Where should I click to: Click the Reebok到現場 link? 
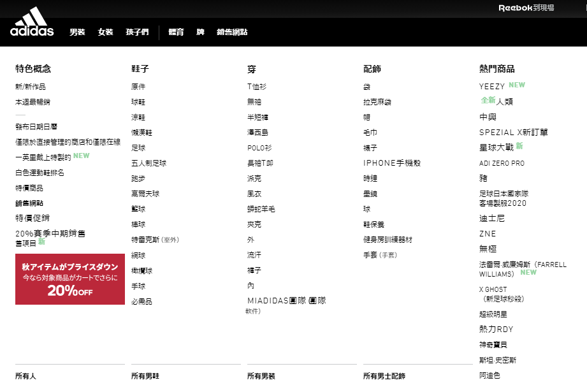pyautogui.click(x=526, y=8)
